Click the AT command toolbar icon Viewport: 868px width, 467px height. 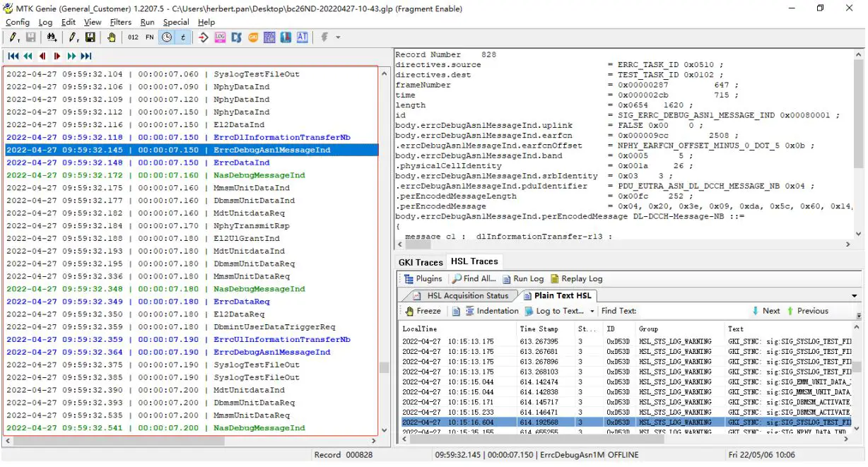[x=303, y=37]
